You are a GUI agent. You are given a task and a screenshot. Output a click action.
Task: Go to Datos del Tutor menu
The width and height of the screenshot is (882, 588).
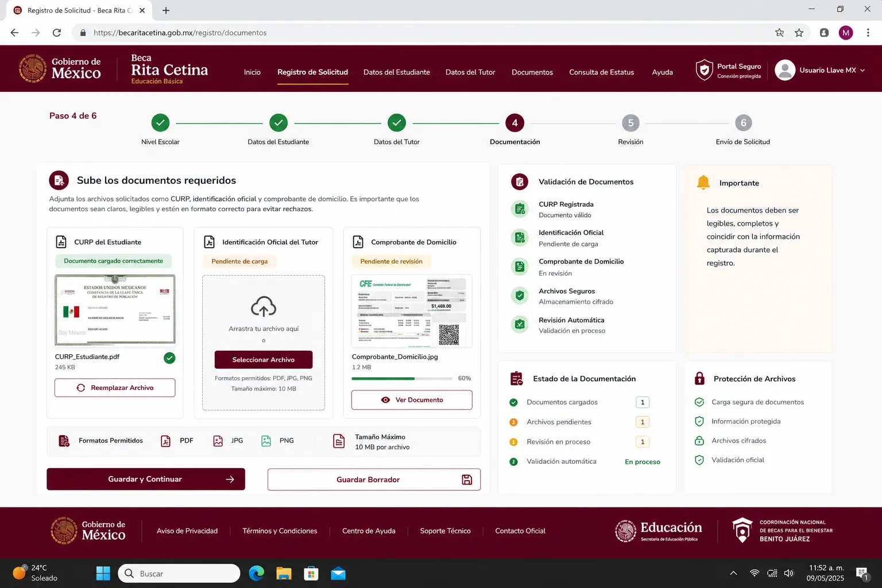click(470, 72)
